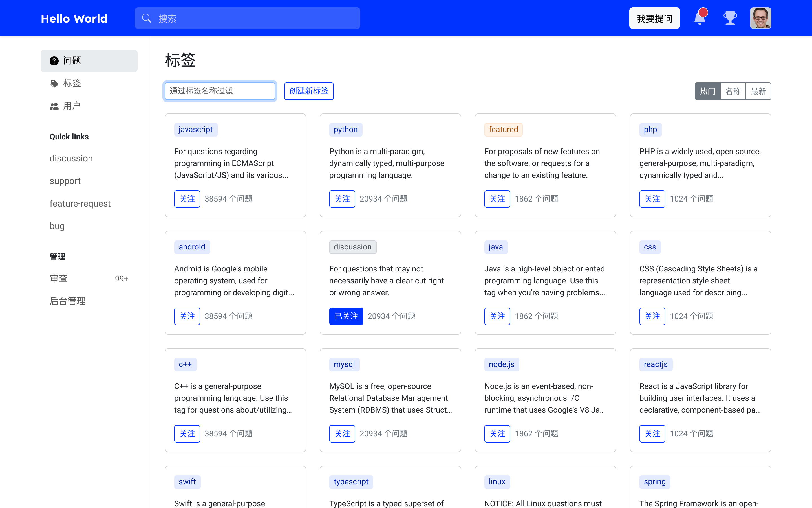Viewport: 812px width, 508px height.
Task: Follow the javascript tag
Action: (x=187, y=199)
